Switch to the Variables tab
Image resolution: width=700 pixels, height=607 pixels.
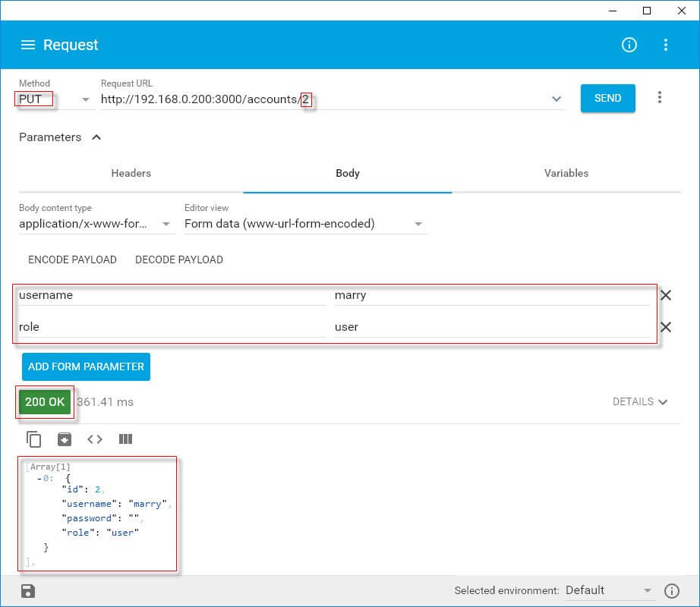(x=566, y=173)
